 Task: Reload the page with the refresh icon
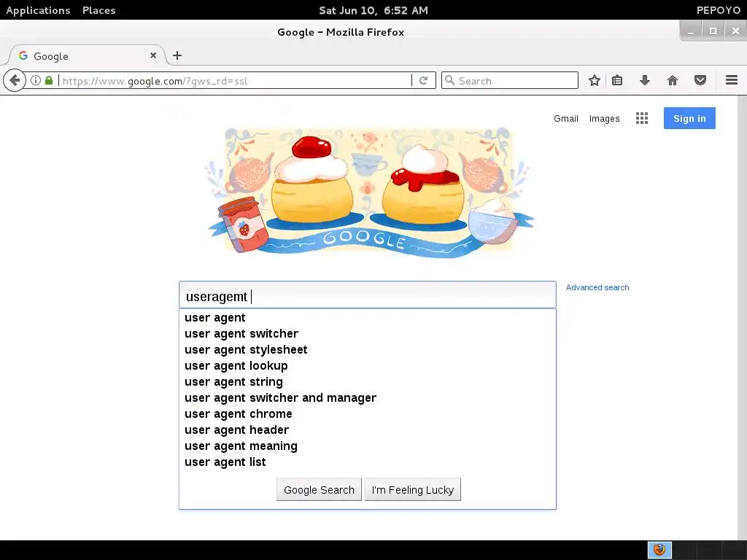tap(423, 80)
